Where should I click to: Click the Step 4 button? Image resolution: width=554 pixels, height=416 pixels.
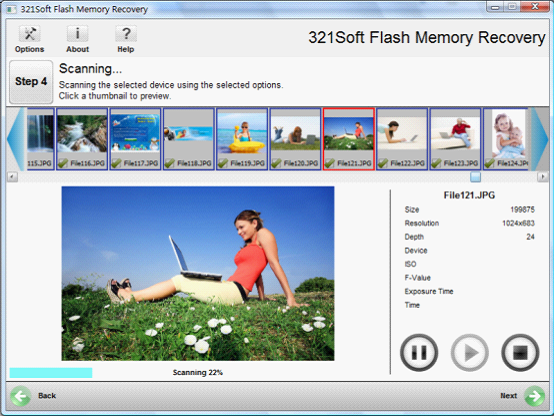click(x=31, y=82)
